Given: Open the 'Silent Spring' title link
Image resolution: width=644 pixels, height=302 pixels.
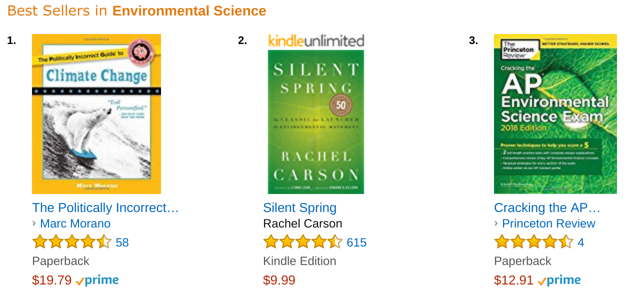Looking at the screenshot, I should tap(299, 207).
